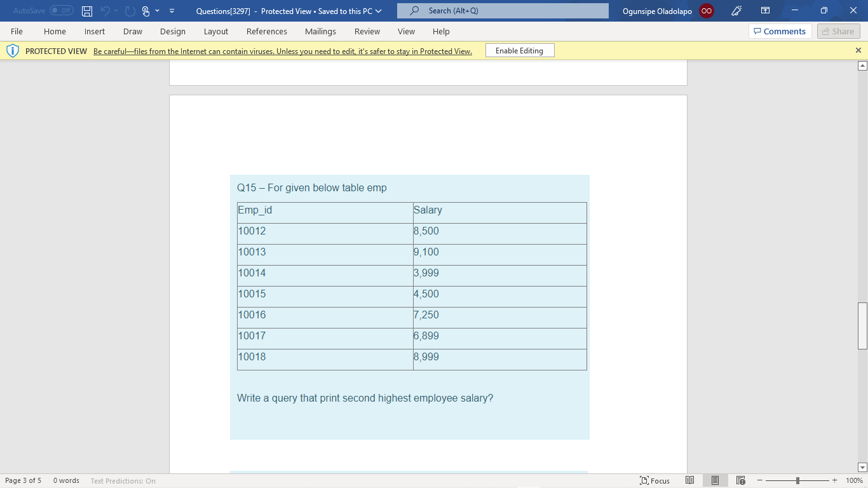Screen dimensions: 868x488
Task: Click the Microsoft Search magnifier icon
Action: [414, 11]
